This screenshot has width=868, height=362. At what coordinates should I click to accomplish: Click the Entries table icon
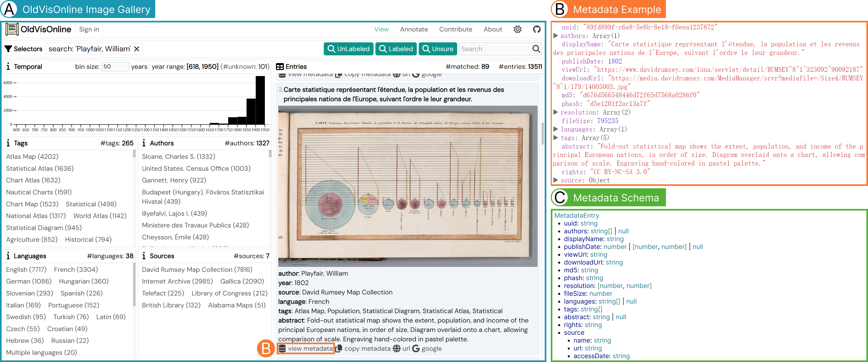pos(280,66)
